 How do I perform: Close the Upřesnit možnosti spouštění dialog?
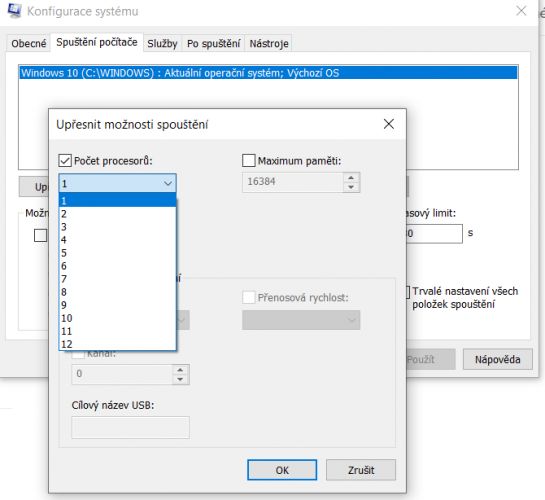(x=389, y=124)
